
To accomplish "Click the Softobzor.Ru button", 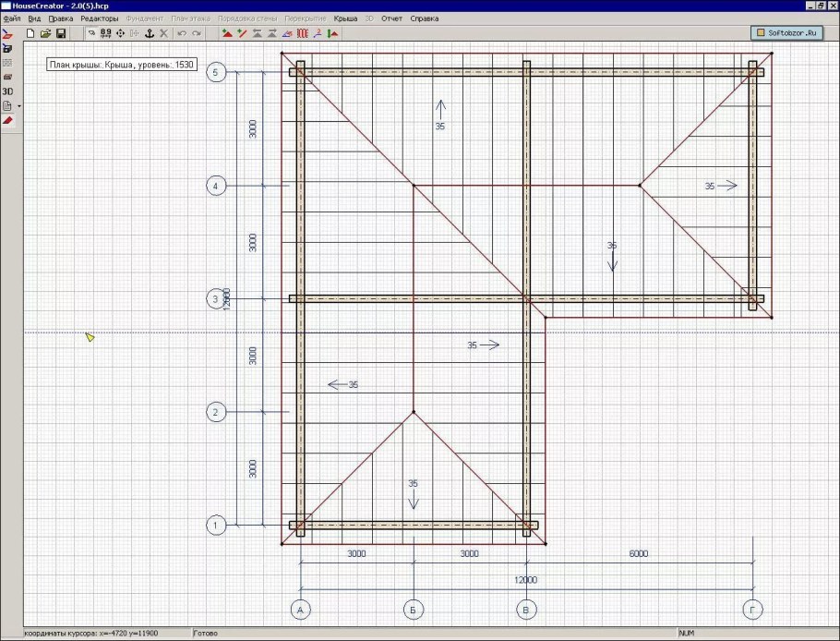I will click(787, 33).
